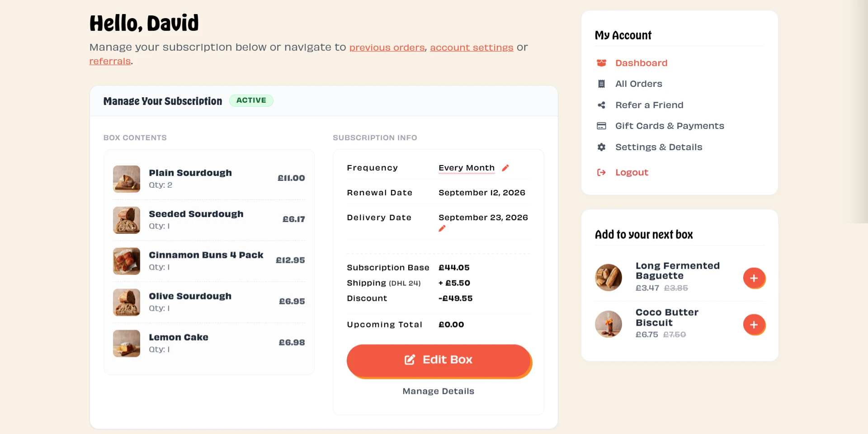Click the Refer a Friend share icon
The image size is (868, 434).
[x=601, y=105]
